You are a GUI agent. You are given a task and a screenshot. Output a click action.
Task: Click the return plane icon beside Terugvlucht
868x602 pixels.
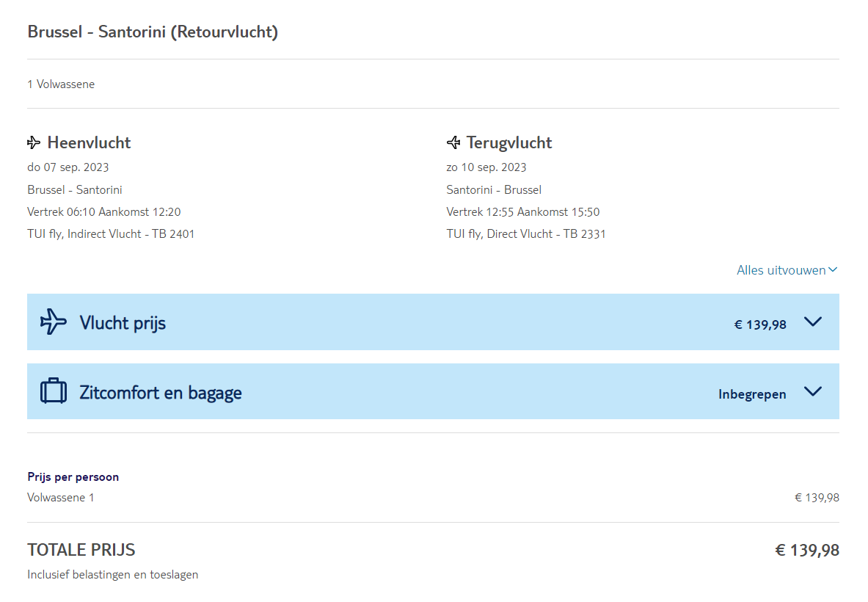(x=453, y=142)
